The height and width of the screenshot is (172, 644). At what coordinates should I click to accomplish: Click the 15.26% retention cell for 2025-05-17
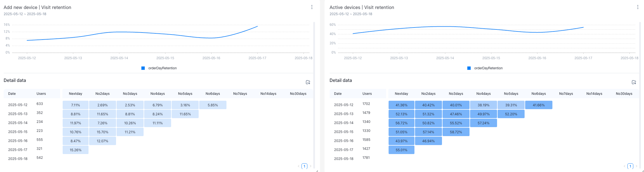(76, 150)
